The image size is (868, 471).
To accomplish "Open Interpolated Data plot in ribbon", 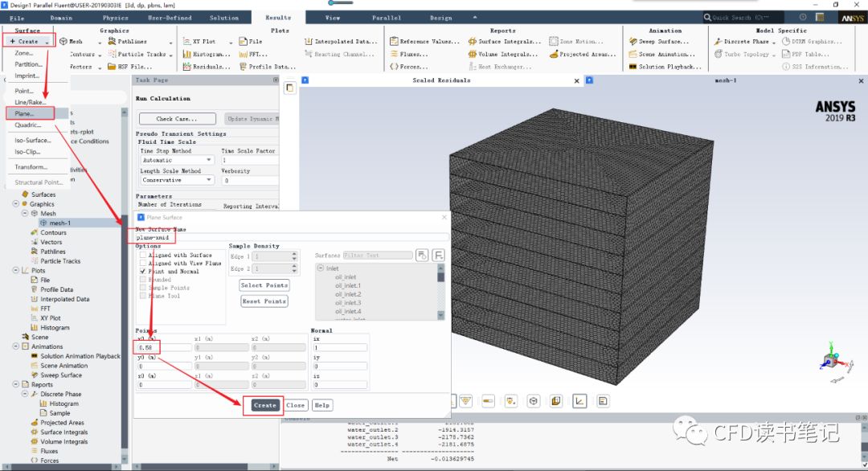I will point(341,42).
